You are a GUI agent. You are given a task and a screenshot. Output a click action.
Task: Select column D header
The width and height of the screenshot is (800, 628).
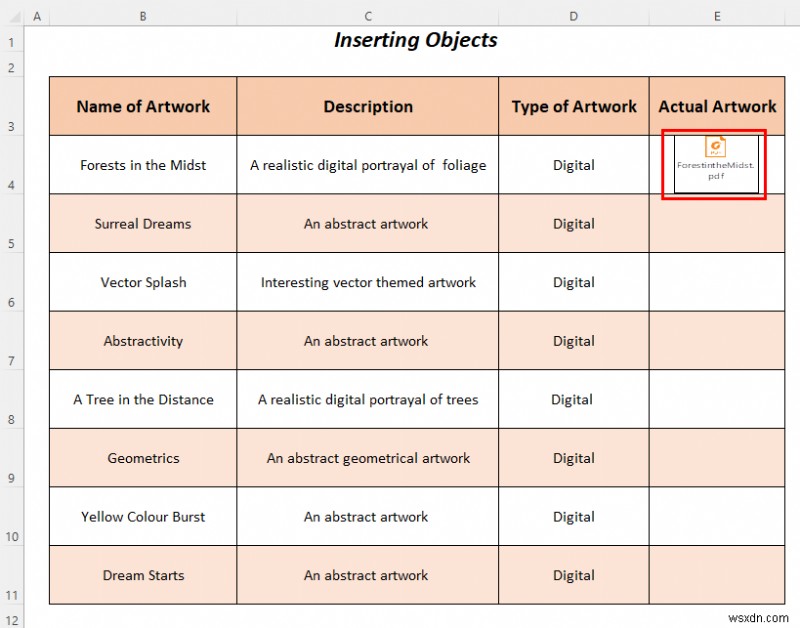click(x=573, y=17)
